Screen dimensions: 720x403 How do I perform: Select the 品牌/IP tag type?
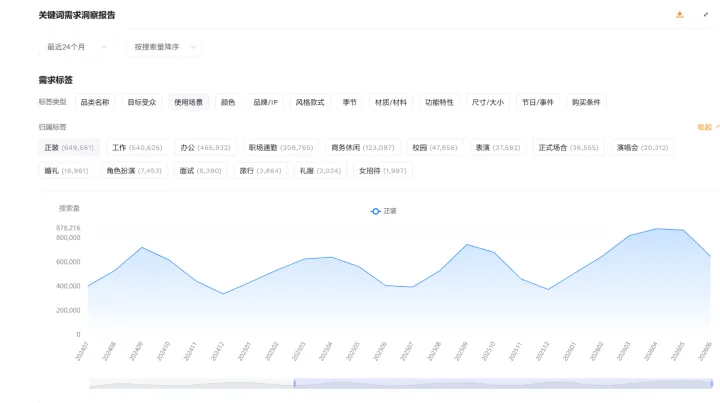(265, 102)
